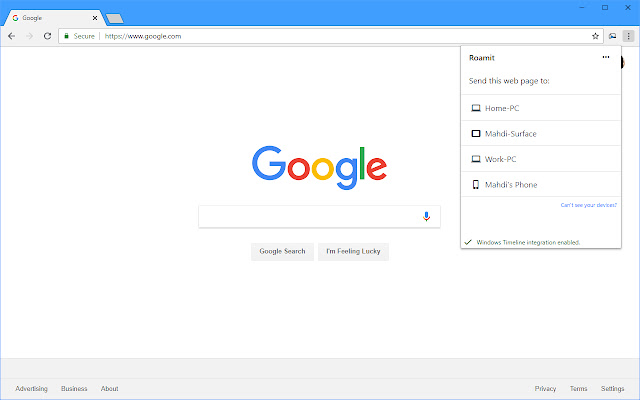Click the forward navigation arrow
This screenshot has height=400, width=640.
click(29, 36)
